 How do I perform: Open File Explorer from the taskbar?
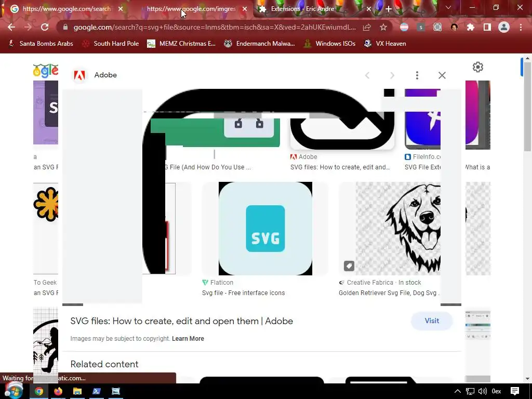(x=77, y=392)
